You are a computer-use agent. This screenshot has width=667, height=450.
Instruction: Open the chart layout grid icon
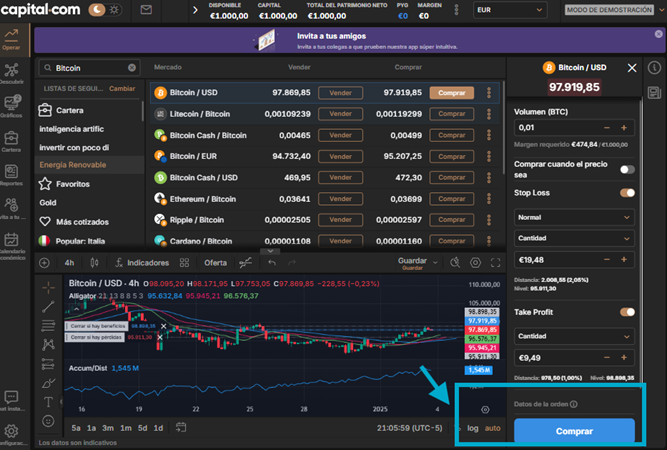tap(184, 263)
